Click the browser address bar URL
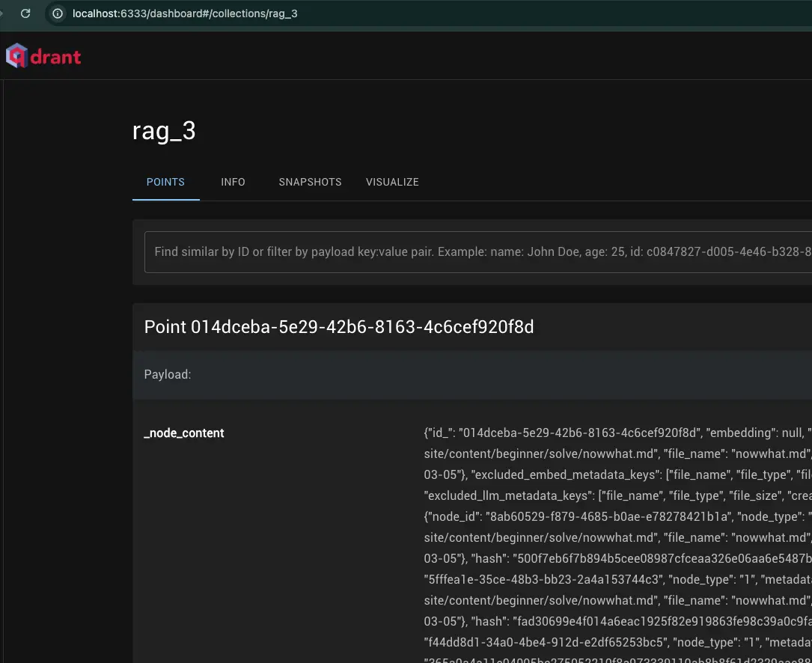The image size is (812, 663). (x=184, y=13)
